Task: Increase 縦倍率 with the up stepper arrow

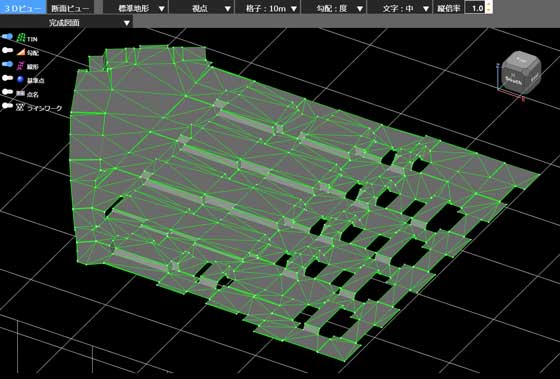Action: tap(489, 4)
